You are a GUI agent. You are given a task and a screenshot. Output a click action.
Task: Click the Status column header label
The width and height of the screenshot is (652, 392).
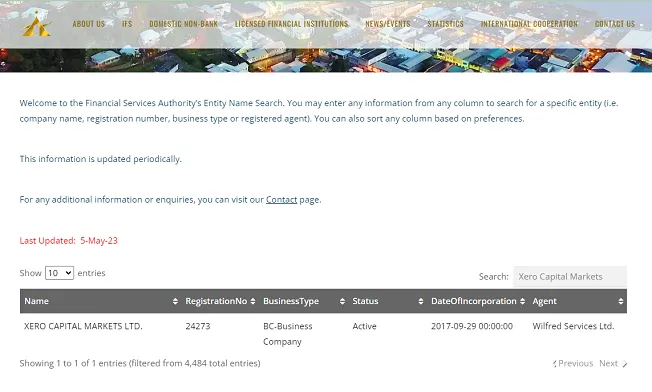click(x=365, y=301)
